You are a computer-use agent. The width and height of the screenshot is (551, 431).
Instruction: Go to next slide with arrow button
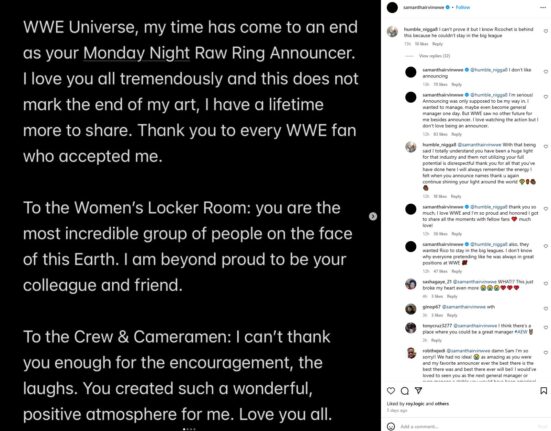coord(373,216)
